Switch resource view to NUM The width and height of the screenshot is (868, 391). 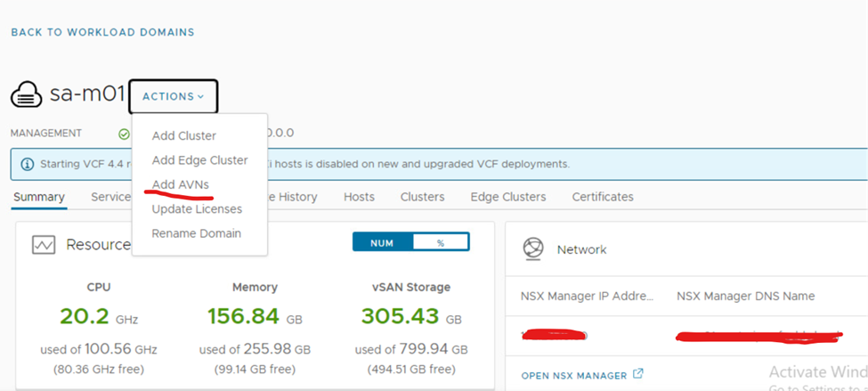tap(383, 242)
